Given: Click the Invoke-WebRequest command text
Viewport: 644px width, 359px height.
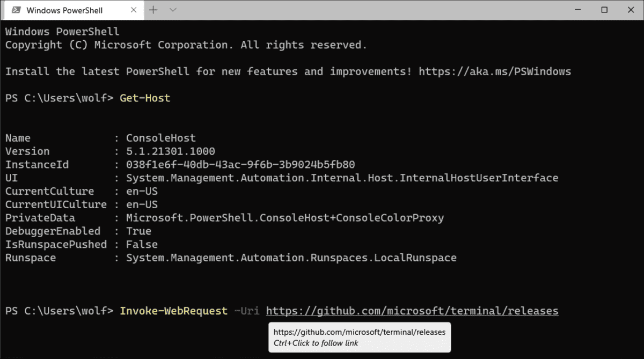Looking at the screenshot, I should pyautogui.click(x=173, y=310).
